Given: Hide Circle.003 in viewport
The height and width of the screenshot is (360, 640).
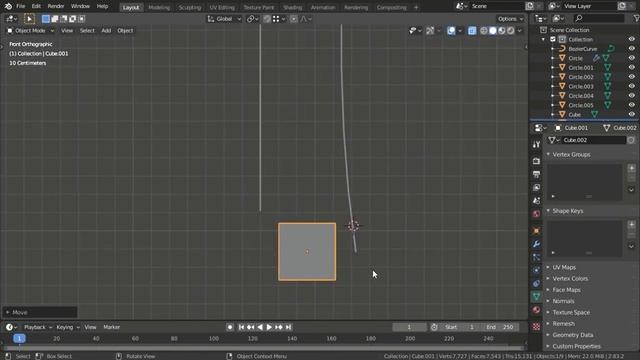Looking at the screenshot, I should tap(631, 86).
